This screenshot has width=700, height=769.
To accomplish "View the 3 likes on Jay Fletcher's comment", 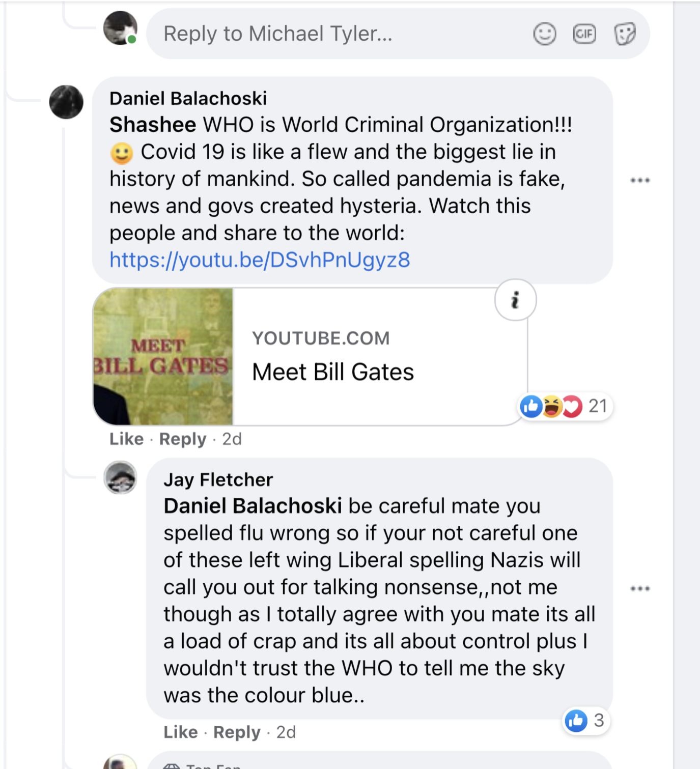I will [585, 721].
